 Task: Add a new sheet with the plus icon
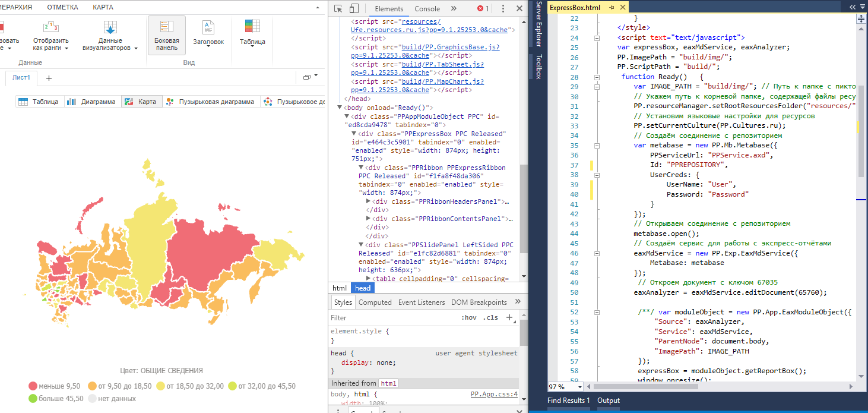click(49, 78)
